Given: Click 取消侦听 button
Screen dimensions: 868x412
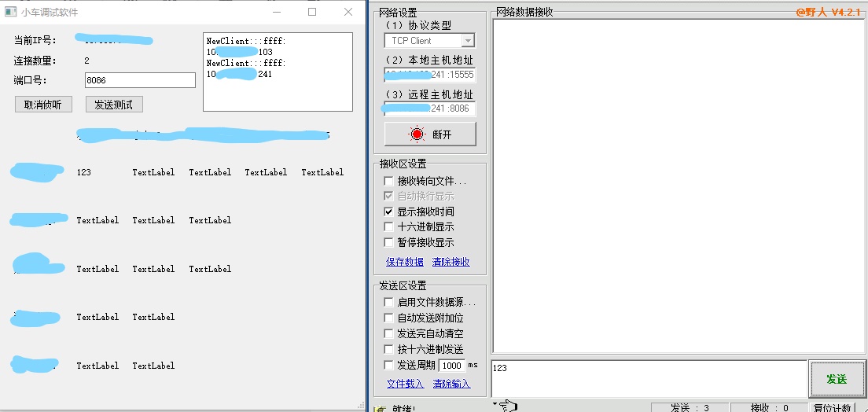Looking at the screenshot, I should click(43, 105).
